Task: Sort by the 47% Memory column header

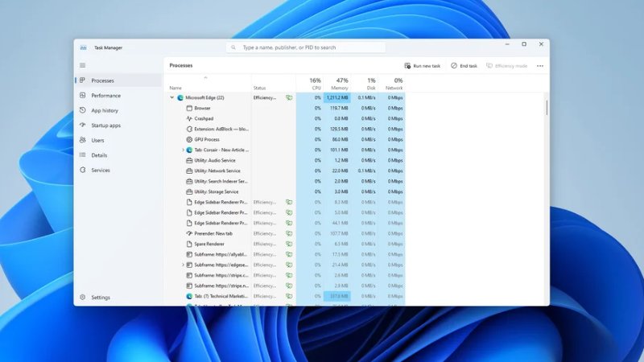Action: click(336, 84)
